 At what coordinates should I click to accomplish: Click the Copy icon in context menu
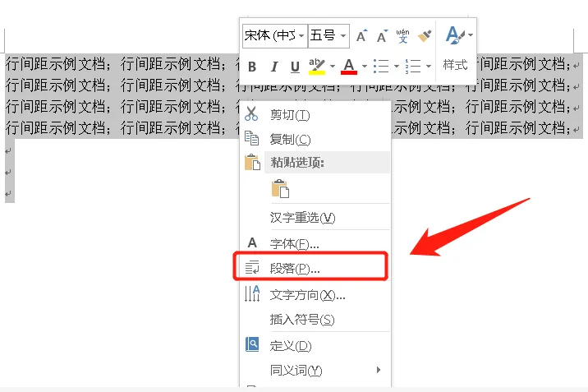coord(252,140)
